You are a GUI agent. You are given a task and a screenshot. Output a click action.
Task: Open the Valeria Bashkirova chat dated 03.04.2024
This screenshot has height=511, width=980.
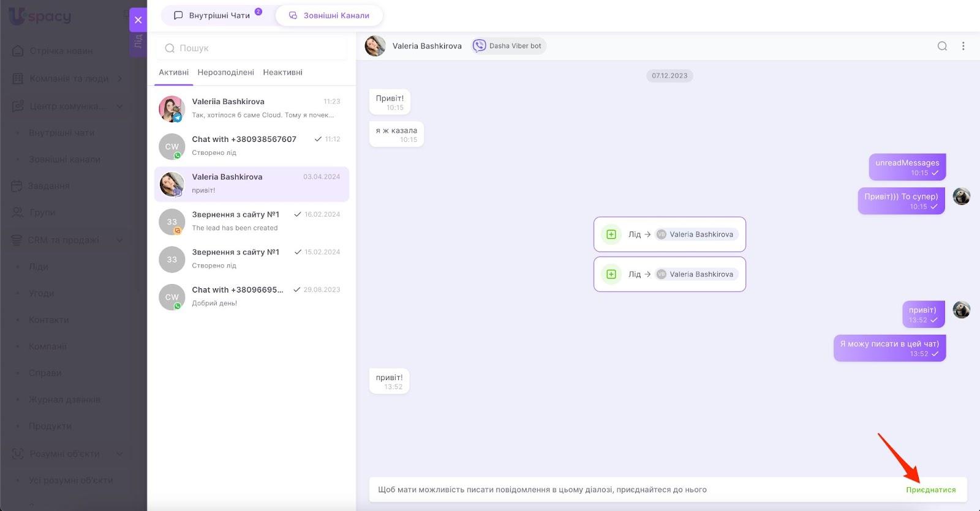click(252, 184)
